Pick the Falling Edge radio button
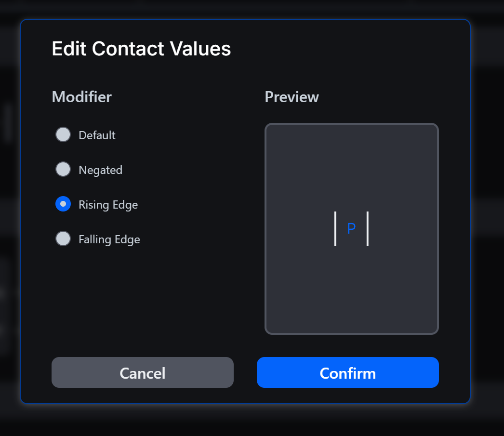This screenshot has width=504, height=436. 63,239
